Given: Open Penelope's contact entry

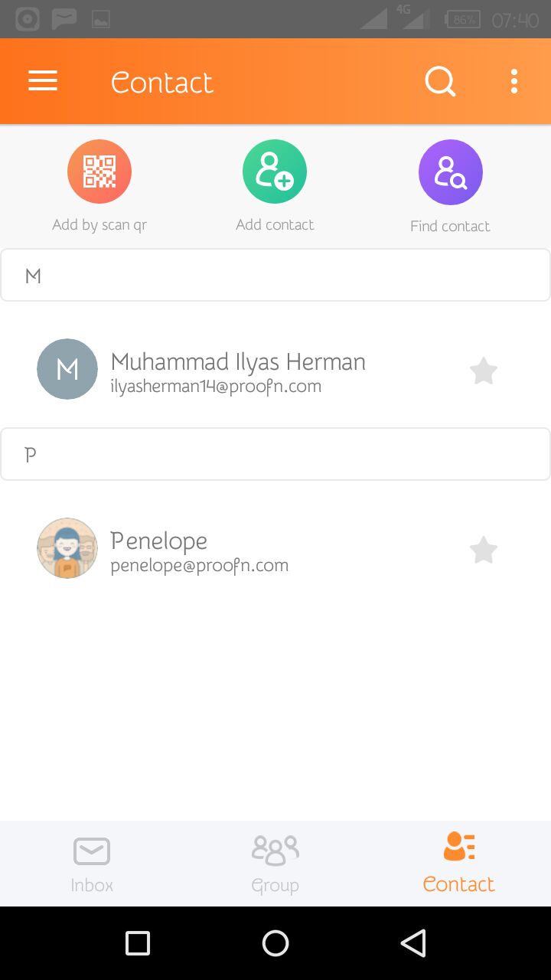Looking at the screenshot, I should click(x=199, y=550).
